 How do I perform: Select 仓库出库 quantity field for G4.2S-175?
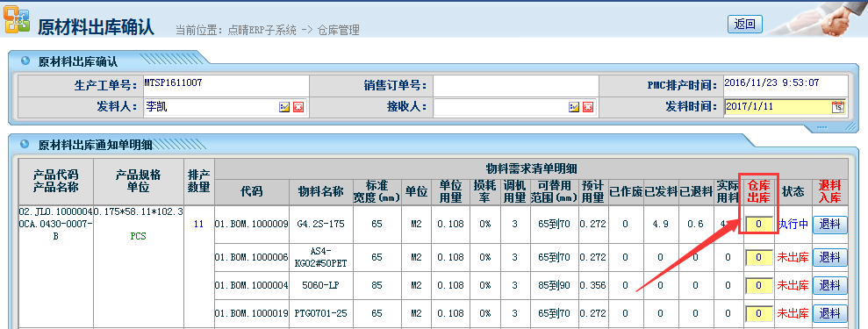[x=759, y=225]
